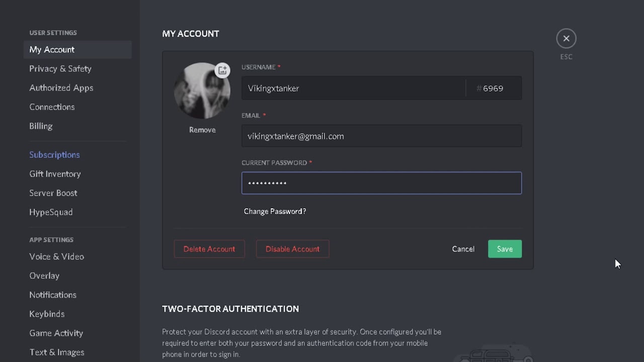Cancel the account edits

click(x=463, y=249)
